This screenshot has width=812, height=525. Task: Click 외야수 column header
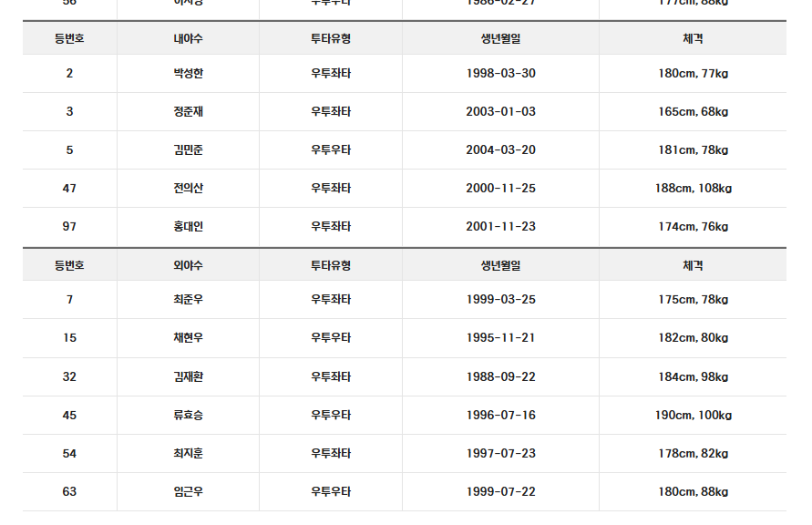pos(188,265)
